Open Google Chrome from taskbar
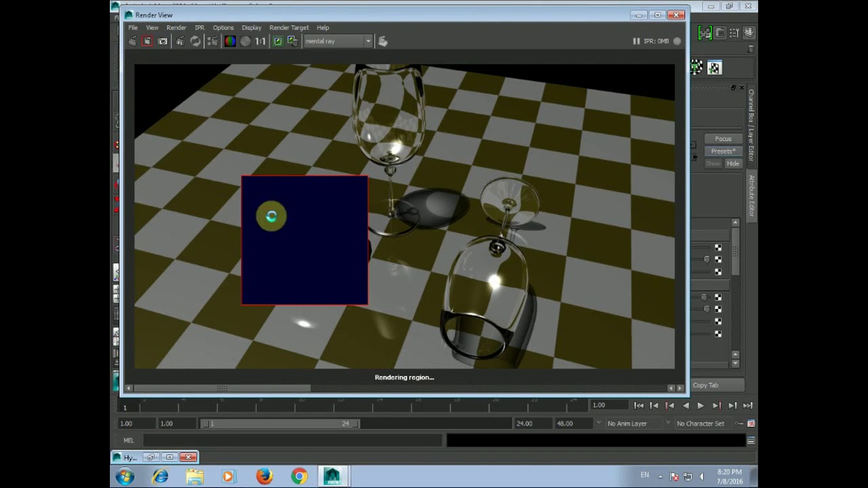 pyautogui.click(x=299, y=476)
